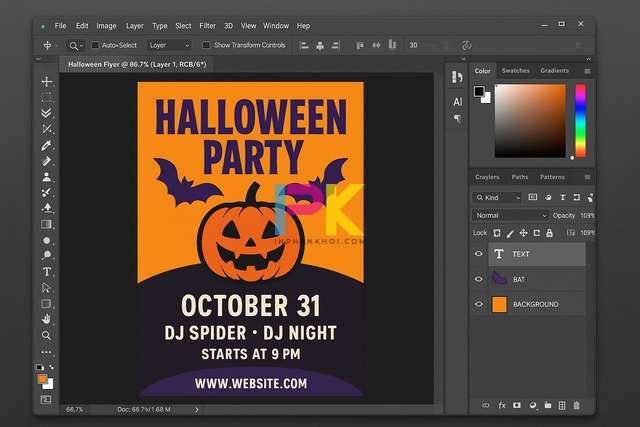This screenshot has width=640, height=427.
Task: Select the Rectangular Marquee tool
Action: click(x=47, y=97)
